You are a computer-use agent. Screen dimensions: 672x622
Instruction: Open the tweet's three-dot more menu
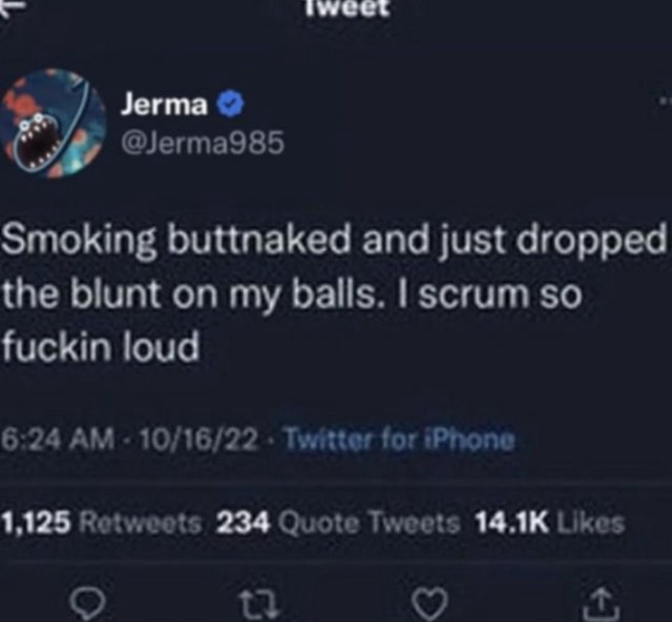(666, 101)
